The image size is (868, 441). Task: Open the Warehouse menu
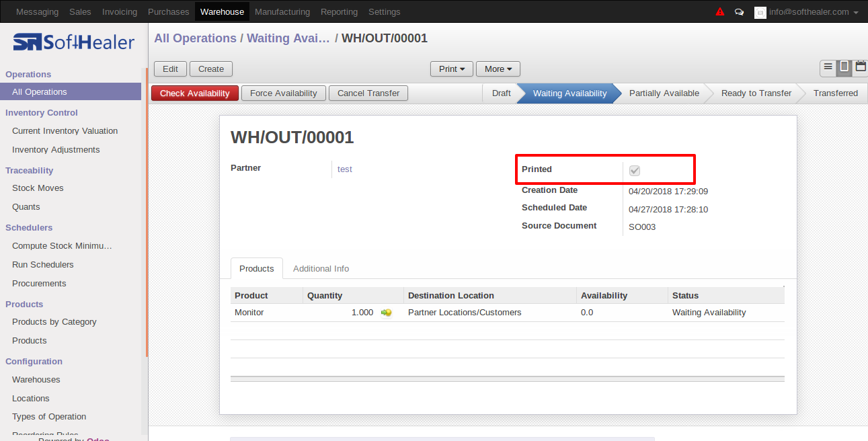[222, 11]
